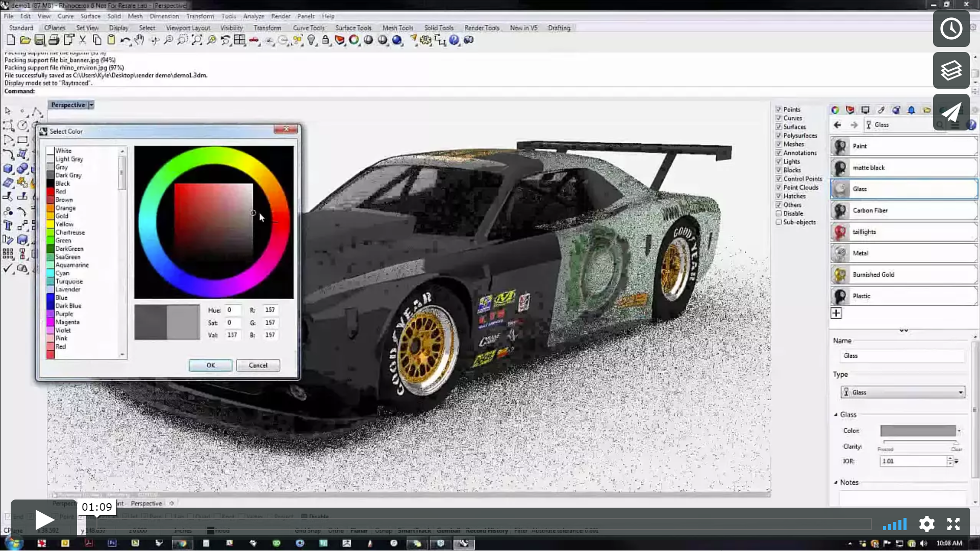Collapse the Glass section expander
This screenshot has width=980, height=551.
pyautogui.click(x=836, y=414)
